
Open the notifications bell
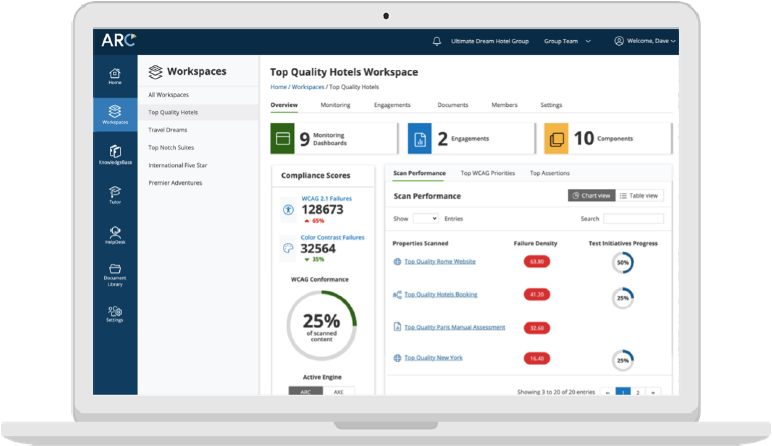tap(437, 41)
